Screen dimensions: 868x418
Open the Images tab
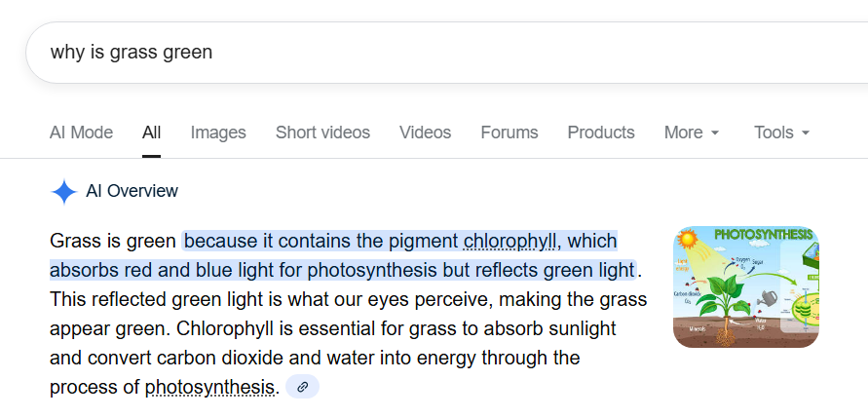[x=218, y=133]
